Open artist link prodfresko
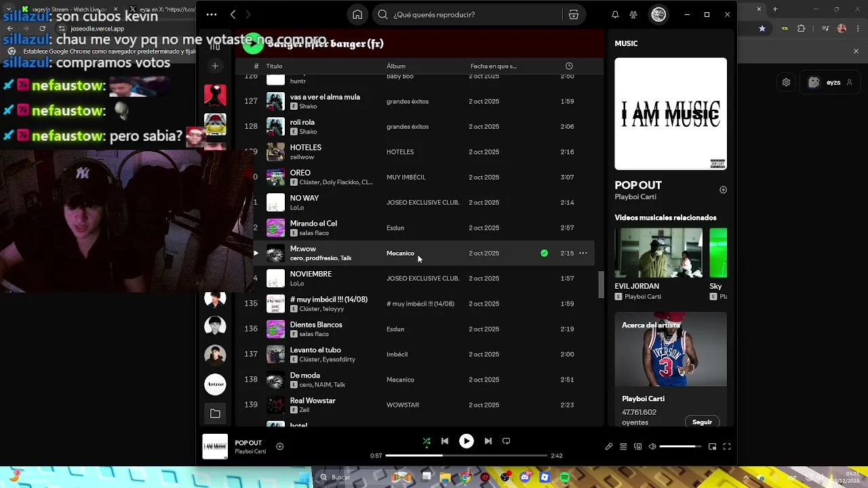868x488 pixels. [321, 258]
